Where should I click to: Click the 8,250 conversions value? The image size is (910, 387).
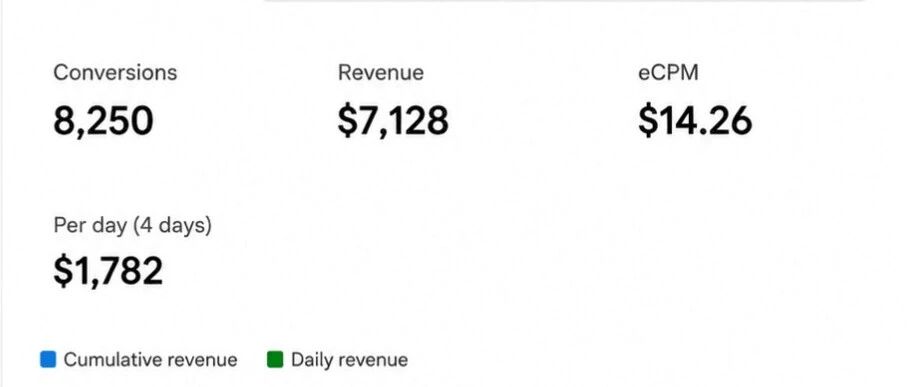(x=103, y=122)
